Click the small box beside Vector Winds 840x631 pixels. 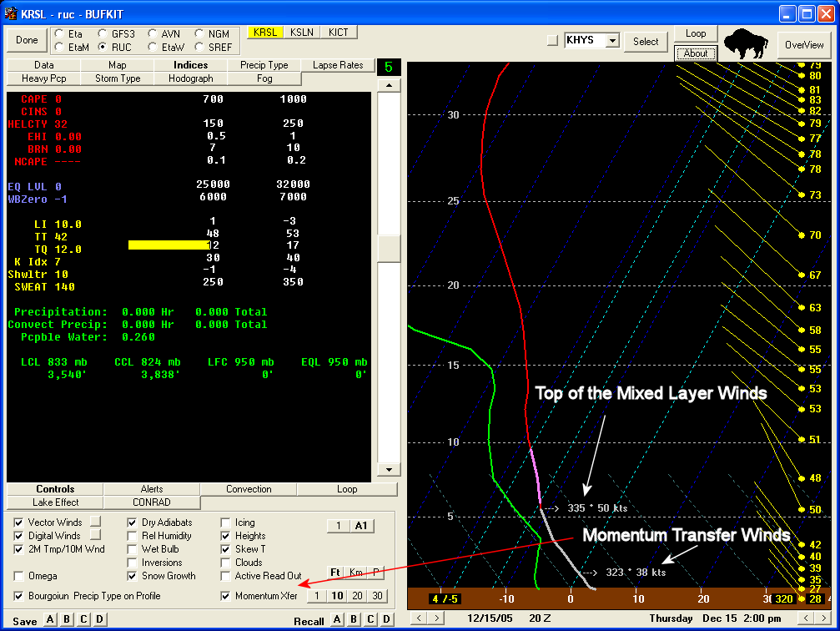(95, 521)
